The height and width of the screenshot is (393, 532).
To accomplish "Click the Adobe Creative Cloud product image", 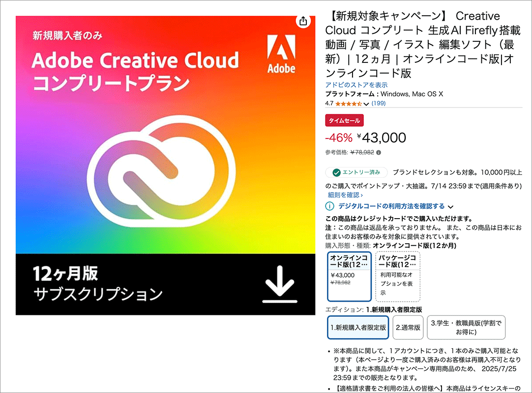I will (165, 166).
